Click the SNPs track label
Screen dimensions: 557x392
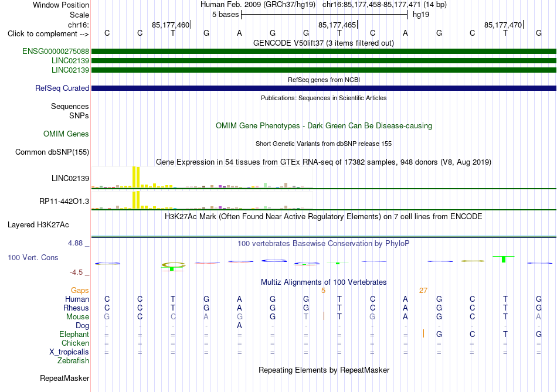tap(79, 115)
